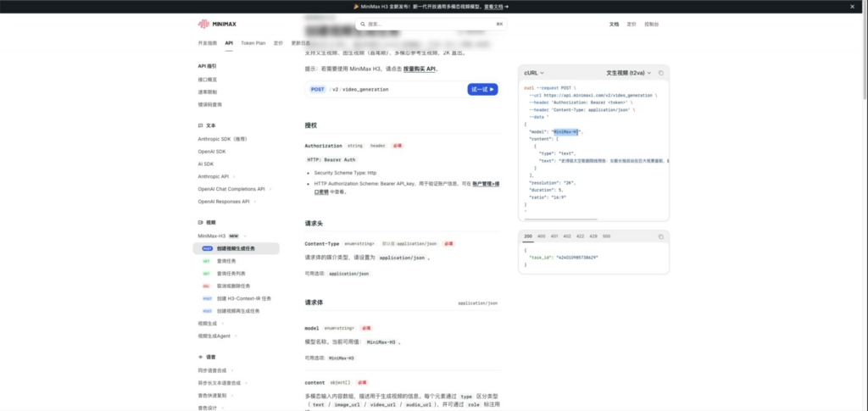Viewport: 868px width, 411px height.
Task: Expand OpenAI Chat Completions API group
Action: [235, 189]
